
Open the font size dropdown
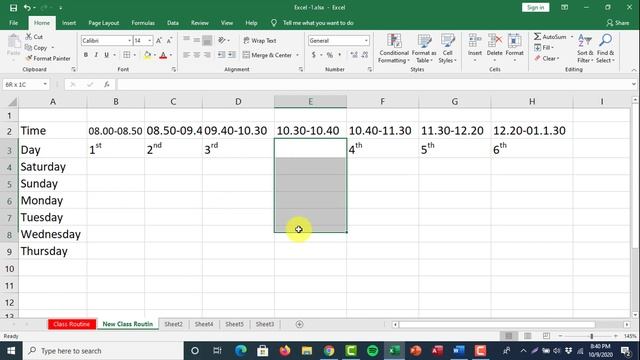pyautogui.click(x=149, y=40)
